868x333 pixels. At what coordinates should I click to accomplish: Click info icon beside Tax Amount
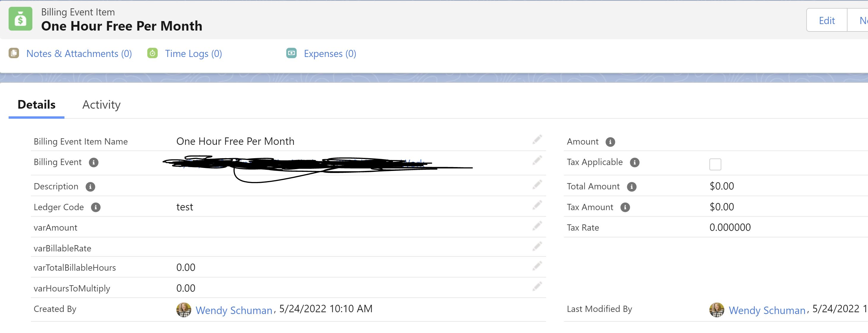(x=625, y=207)
